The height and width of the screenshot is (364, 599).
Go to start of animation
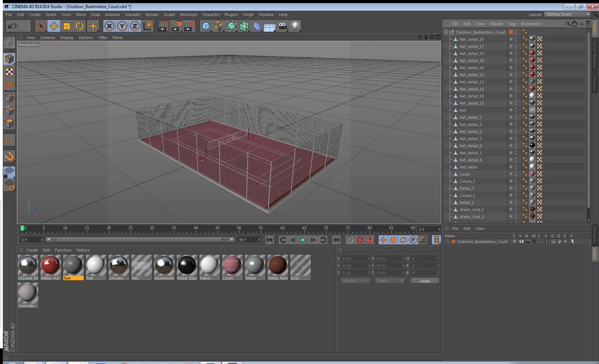coord(270,240)
